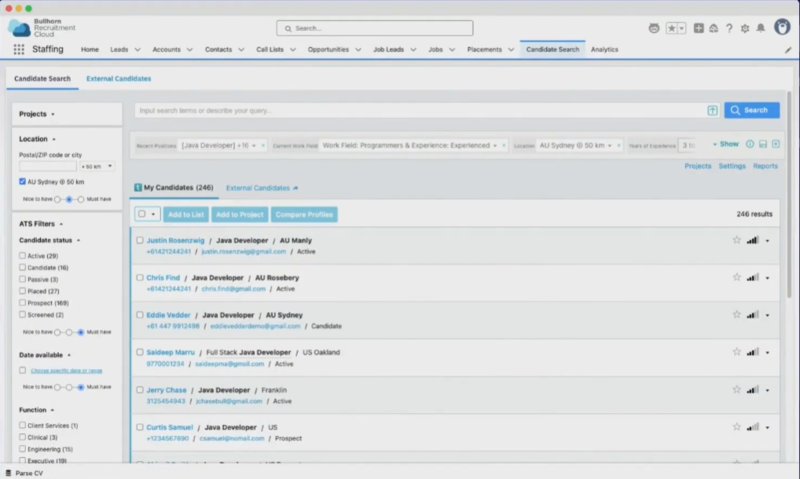The image size is (800, 479).
Task: Check the Prospect (169) status filter
Action: 23,302
